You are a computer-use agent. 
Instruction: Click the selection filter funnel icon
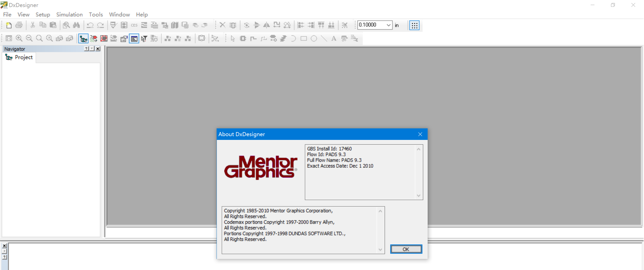144,38
